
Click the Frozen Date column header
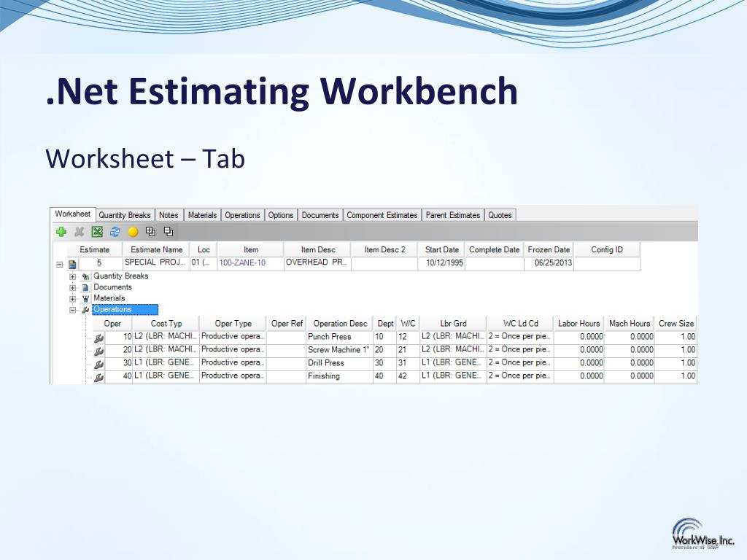pyautogui.click(x=549, y=249)
